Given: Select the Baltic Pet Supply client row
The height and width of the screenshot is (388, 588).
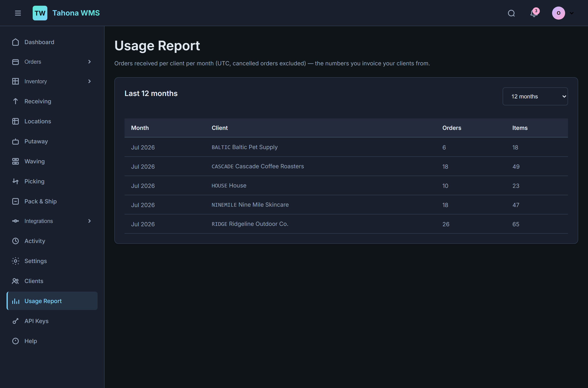Looking at the screenshot, I should (346, 147).
